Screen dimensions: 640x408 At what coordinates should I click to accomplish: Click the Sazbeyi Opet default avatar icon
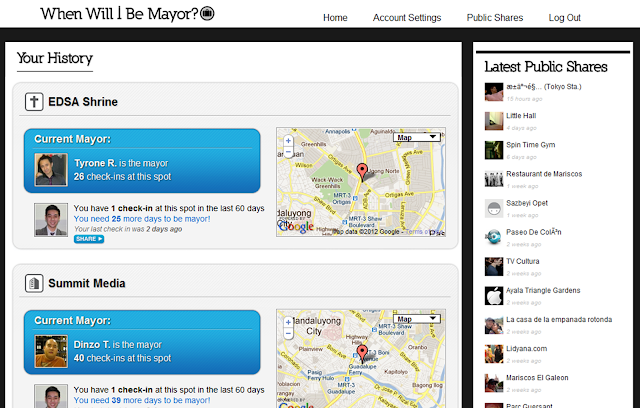click(x=494, y=208)
